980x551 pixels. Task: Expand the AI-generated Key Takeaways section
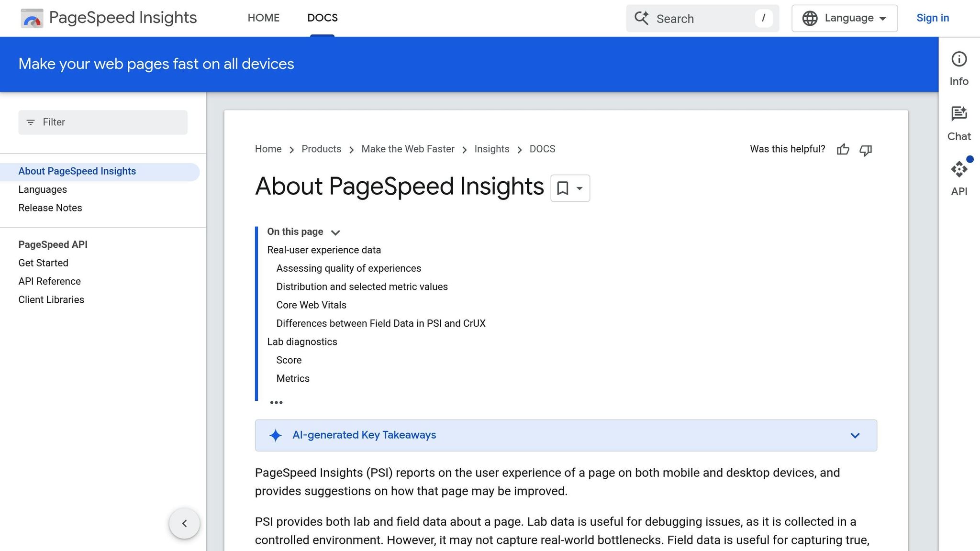point(855,435)
